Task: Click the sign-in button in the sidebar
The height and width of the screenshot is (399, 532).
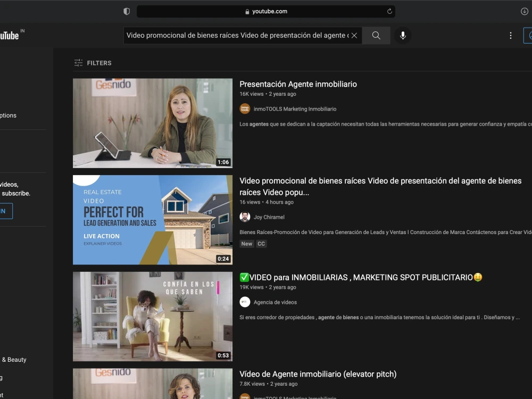Action: coord(6,211)
